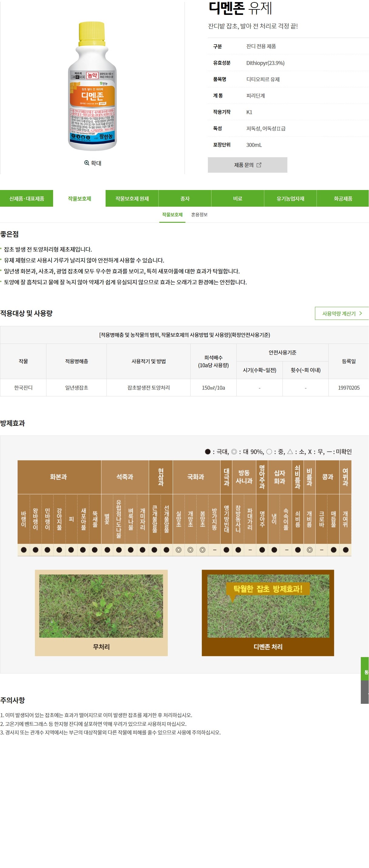Switch to 작물보호제 원제 tab
The image size is (369, 868).
pos(132,198)
